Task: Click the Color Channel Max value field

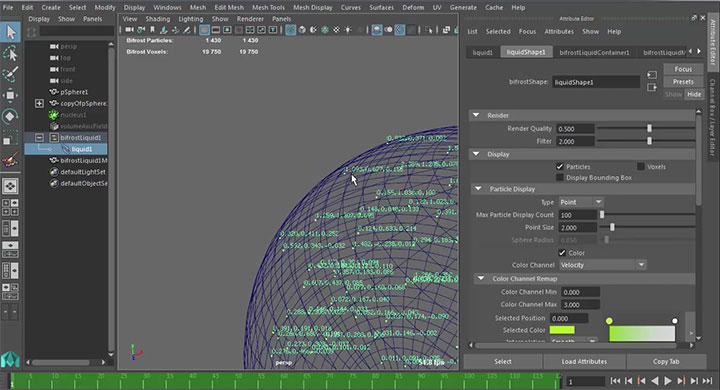Action: tap(580, 305)
